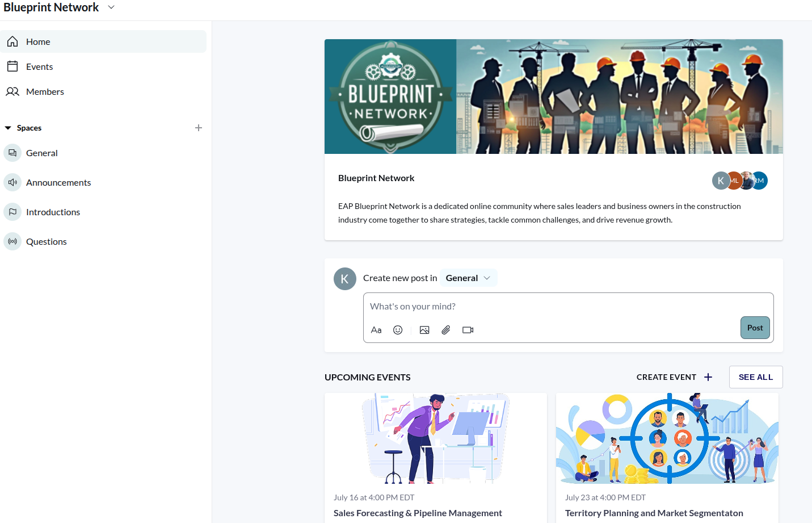Click the EAP Blueprint Network description text

pos(540,213)
